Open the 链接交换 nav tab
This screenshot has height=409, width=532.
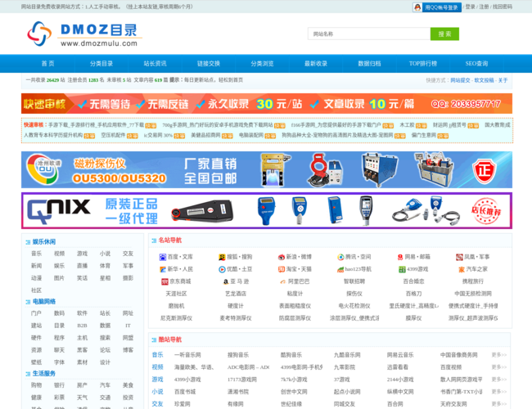[209, 64]
